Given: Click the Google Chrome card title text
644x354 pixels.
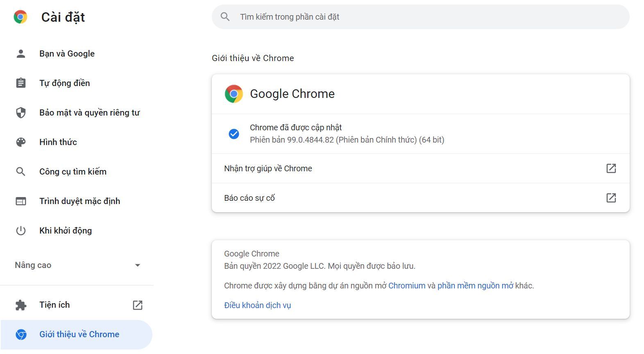Looking at the screenshot, I should pos(292,94).
